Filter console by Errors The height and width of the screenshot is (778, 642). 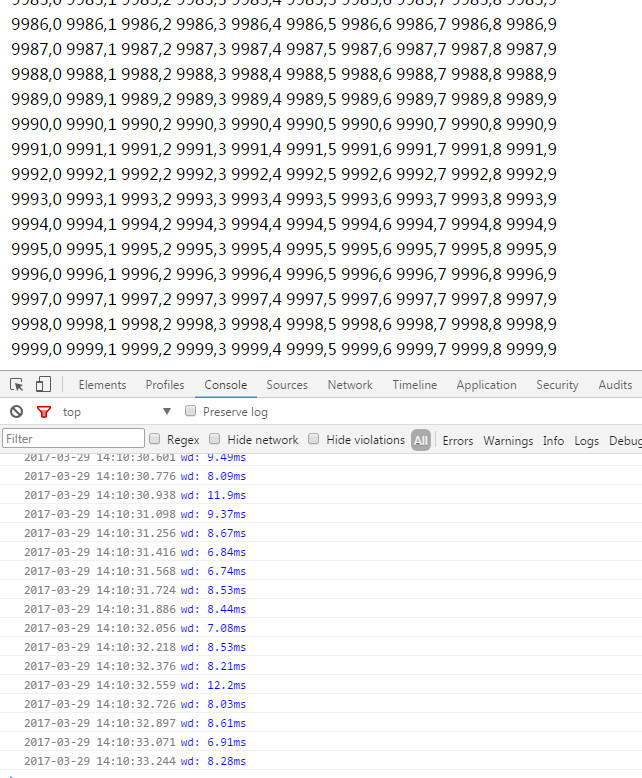point(457,441)
